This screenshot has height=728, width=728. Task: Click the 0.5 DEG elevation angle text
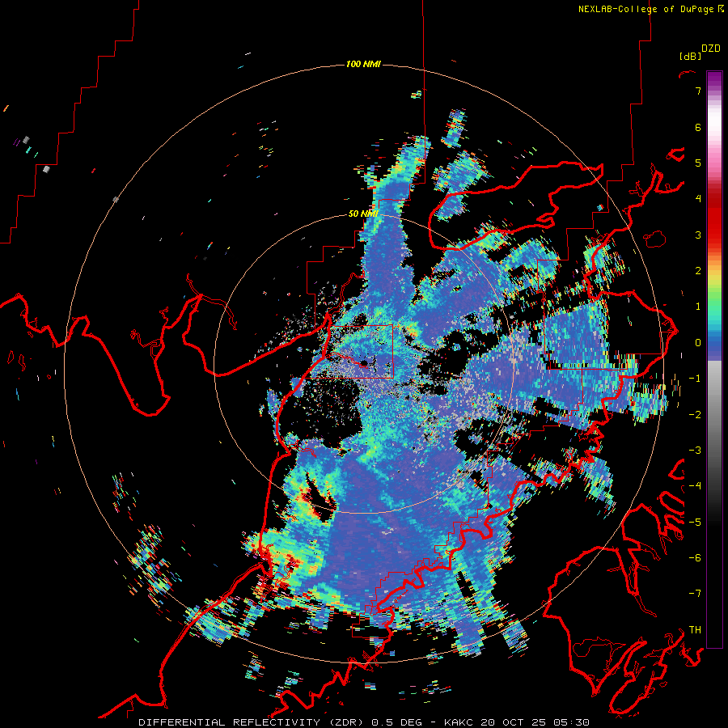coord(397,722)
